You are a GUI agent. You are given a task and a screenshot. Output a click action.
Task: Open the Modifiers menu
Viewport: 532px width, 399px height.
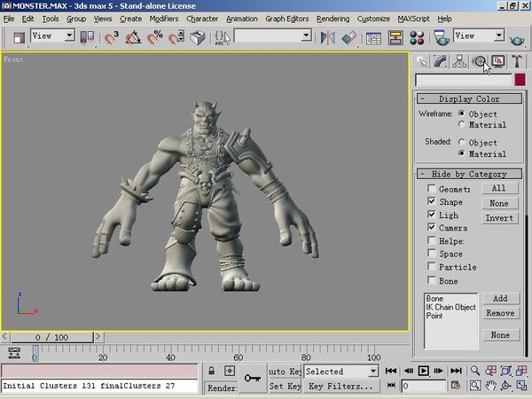point(163,19)
